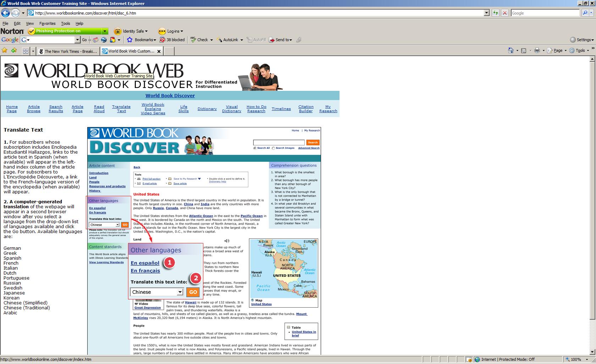Image resolution: width=596 pixels, height=364 pixels.
Task: Open the Citation Builder link
Action: click(306, 109)
